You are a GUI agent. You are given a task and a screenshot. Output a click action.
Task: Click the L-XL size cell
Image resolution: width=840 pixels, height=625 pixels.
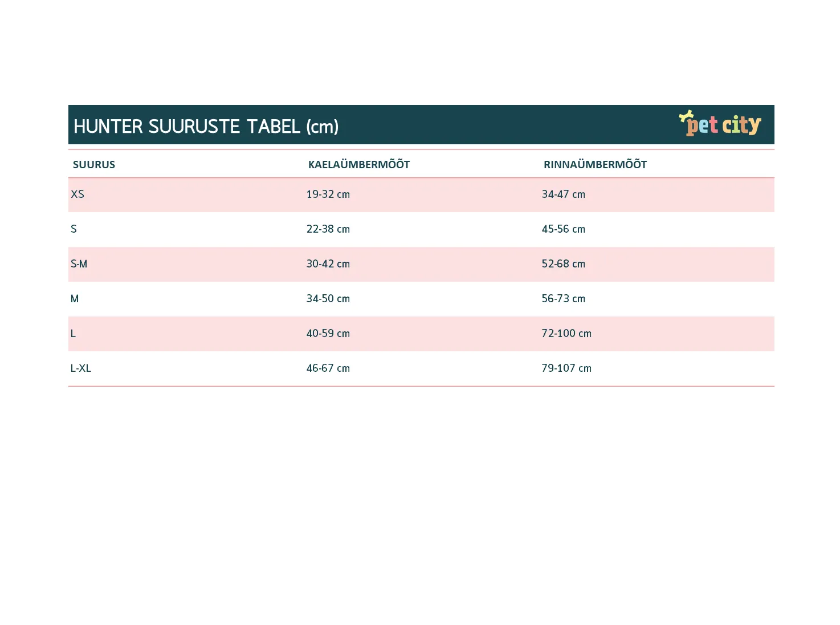(x=81, y=368)
